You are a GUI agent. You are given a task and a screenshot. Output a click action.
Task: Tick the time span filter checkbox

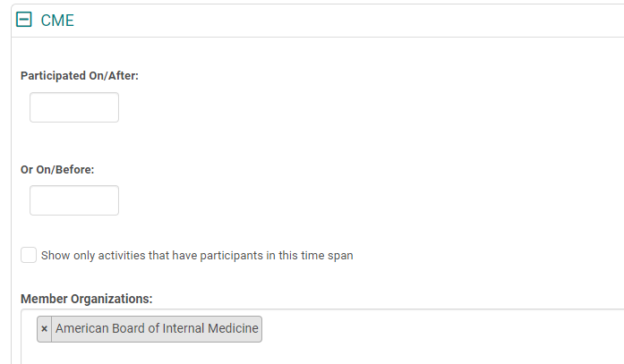29,255
